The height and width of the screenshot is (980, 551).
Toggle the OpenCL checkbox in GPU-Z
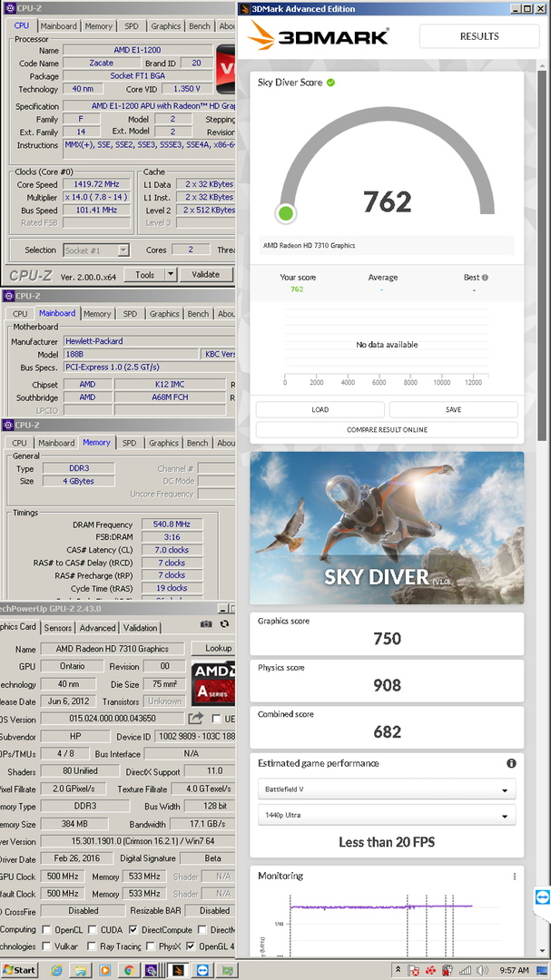click(x=47, y=929)
